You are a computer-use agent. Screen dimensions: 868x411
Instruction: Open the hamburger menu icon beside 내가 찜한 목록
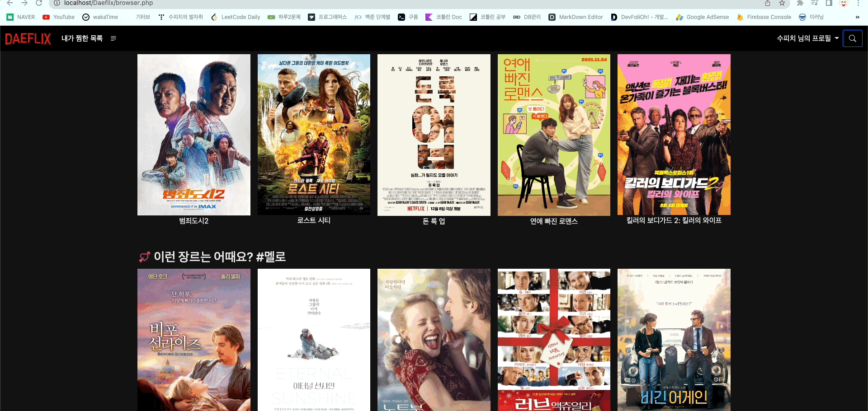(x=113, y=38)
